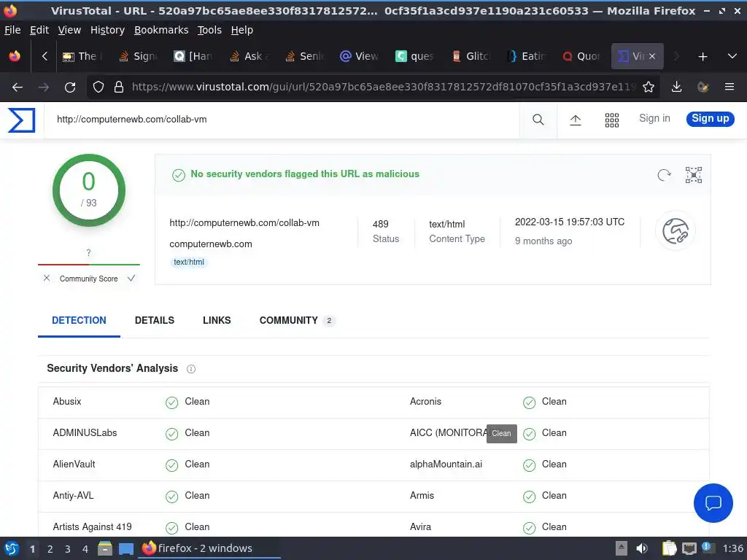Click the Abusix Clean check icon

click(x=171, y=402)
